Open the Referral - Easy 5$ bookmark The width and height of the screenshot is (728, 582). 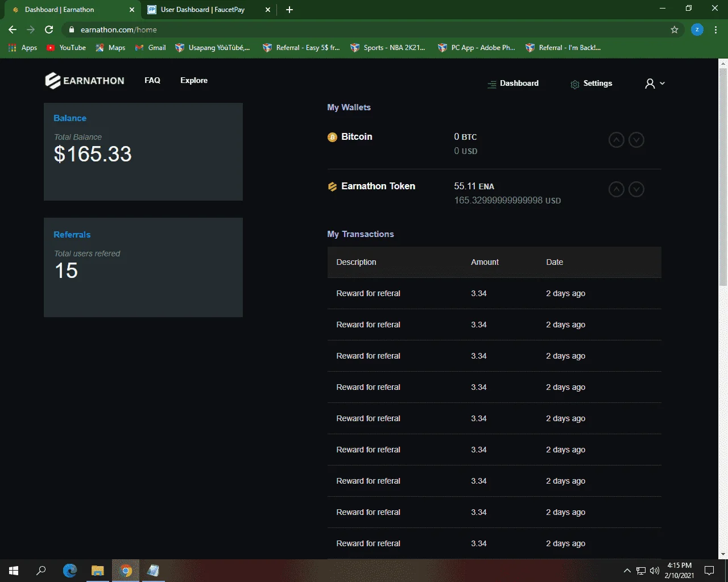301,48
